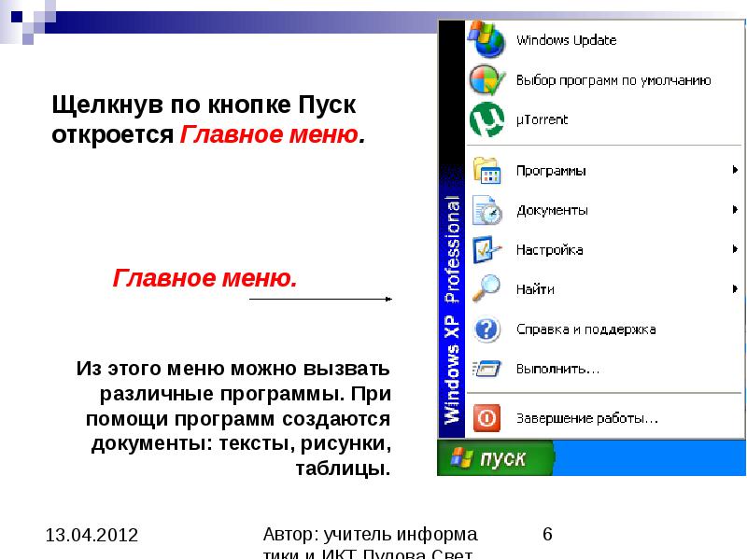Click the Настройка settings icon
Viewport: 747px width, 560px height.
pyautogui.click(x=486, y=249)
